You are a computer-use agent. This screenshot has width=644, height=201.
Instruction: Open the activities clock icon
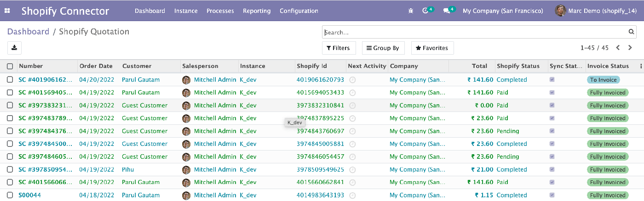pos(425,11)
